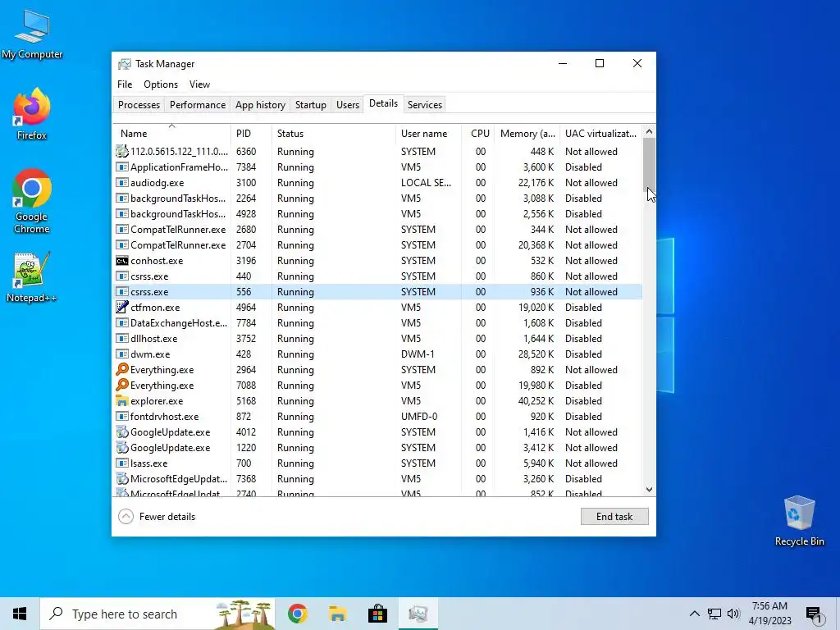
Task: Click the volume icon in system tray
Action: pos(733,614)
